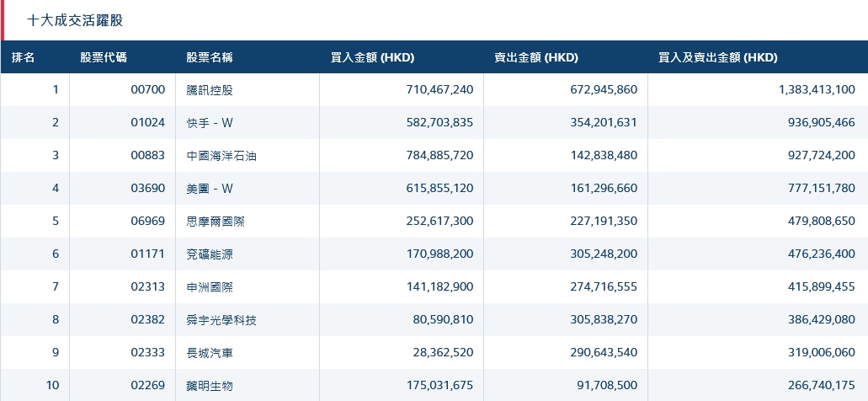The height and width of the screenshot is (401, 868).
Task: Click the 美團 - W stock name
Action: click(x=210, y=189)
